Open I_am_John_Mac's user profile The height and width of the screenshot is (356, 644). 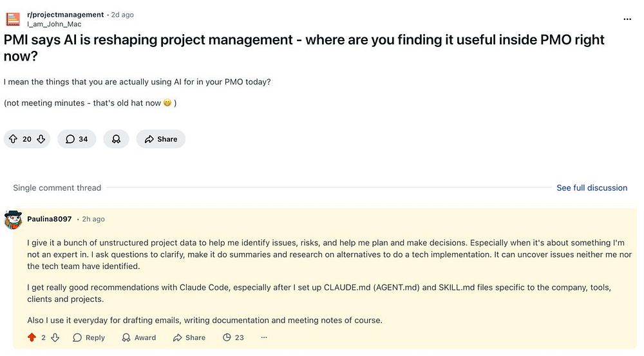coord(54,24)
